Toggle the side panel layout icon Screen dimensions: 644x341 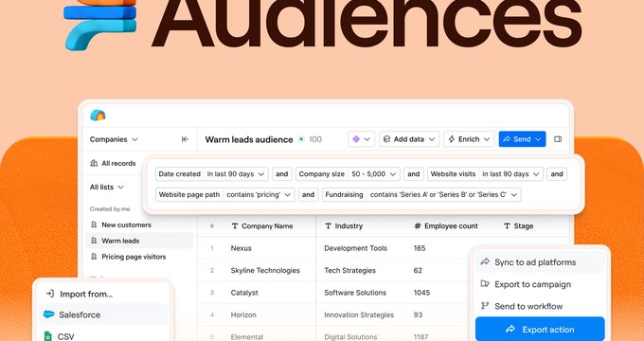[558, 139]
